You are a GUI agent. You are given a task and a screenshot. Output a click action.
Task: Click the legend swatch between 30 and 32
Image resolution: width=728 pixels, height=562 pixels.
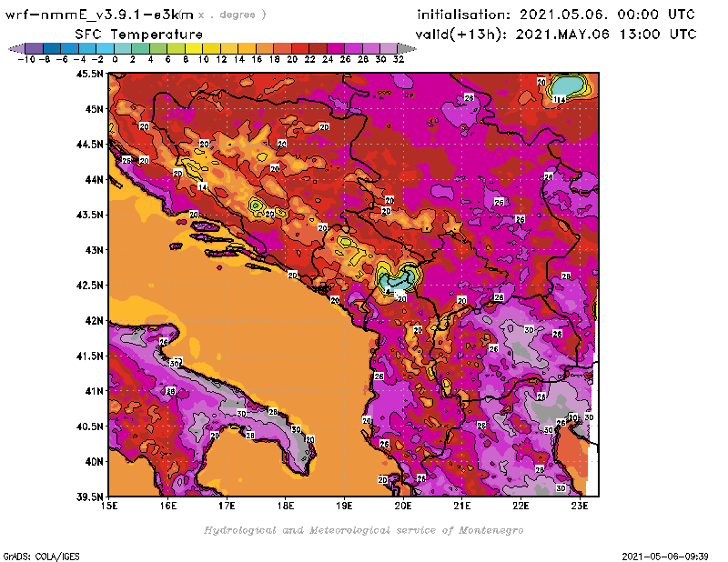389,49
